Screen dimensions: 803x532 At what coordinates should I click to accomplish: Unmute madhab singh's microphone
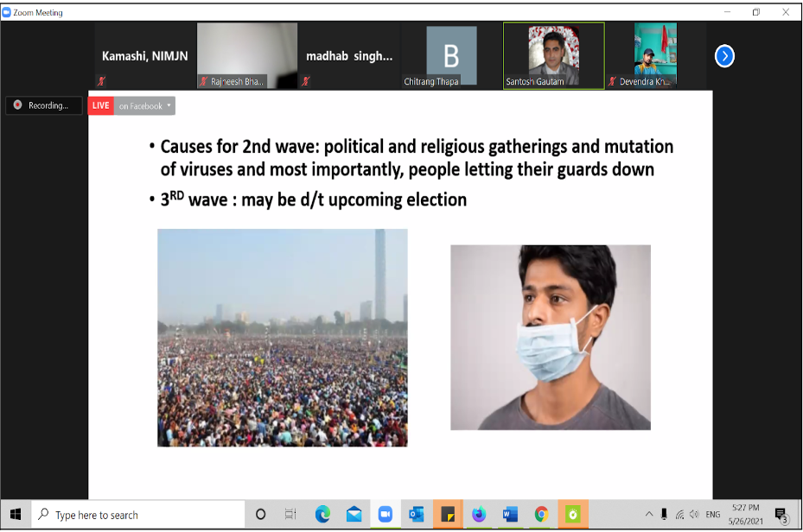(x=304, y=81)
